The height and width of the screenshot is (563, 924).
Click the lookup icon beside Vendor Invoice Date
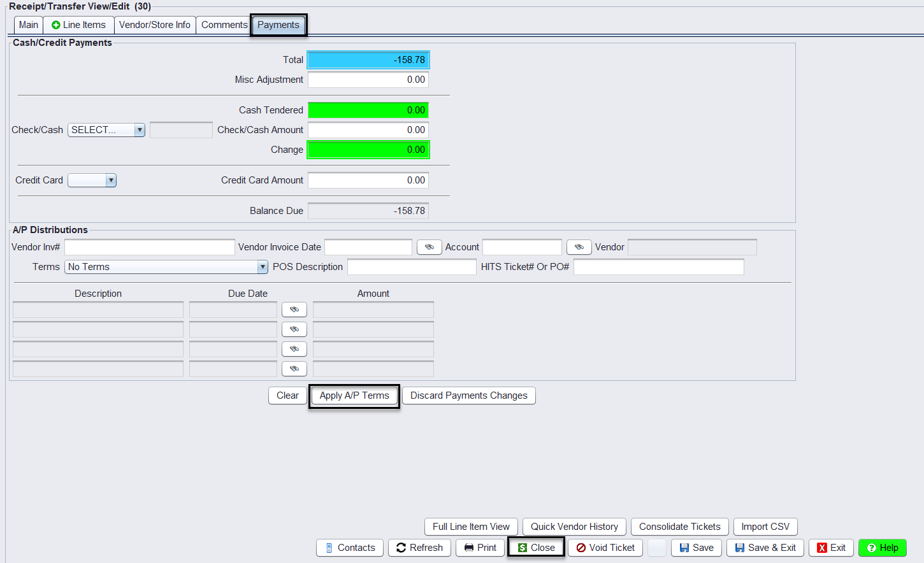point(429,247)
